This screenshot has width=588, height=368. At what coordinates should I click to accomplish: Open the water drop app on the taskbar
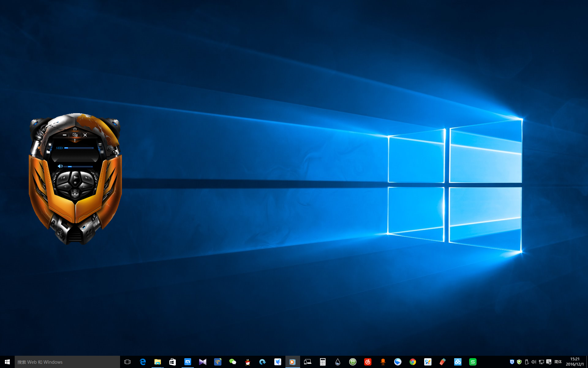click(338, 362)
